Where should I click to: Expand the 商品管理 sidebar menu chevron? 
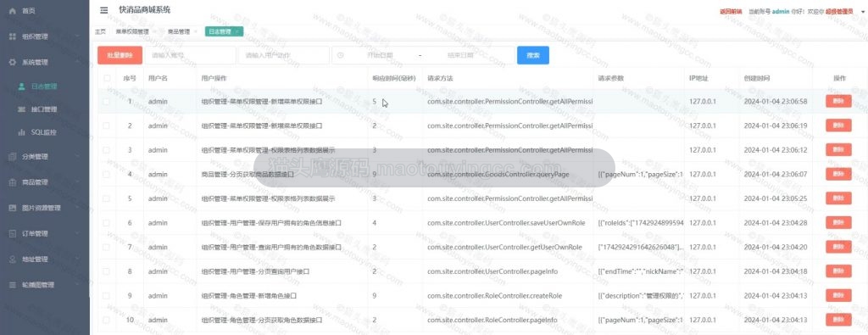[x=77, y=182]
